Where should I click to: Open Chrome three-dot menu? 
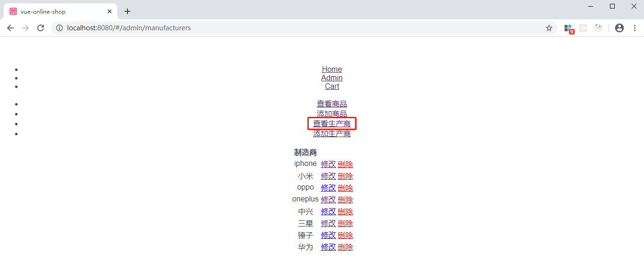pos(635,28)
